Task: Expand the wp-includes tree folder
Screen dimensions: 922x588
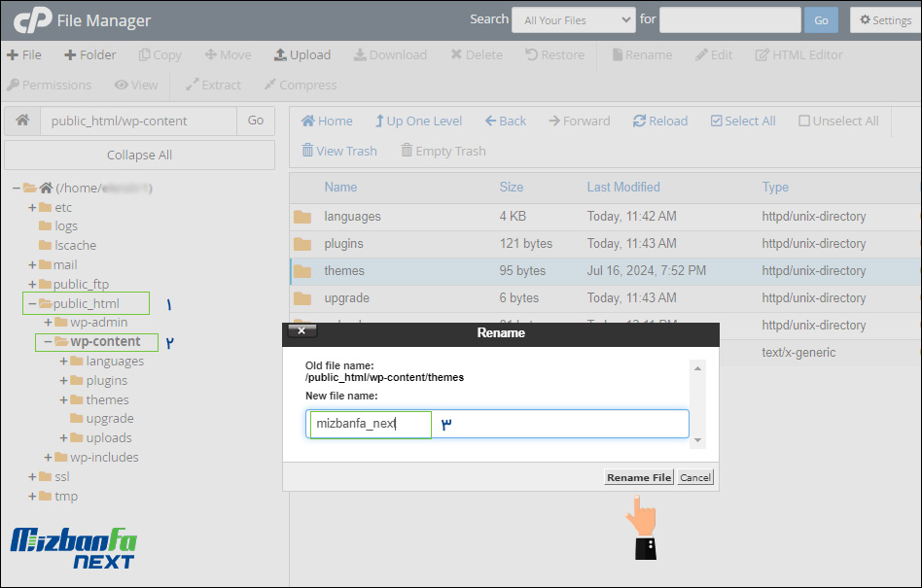Action: (49, 457)
